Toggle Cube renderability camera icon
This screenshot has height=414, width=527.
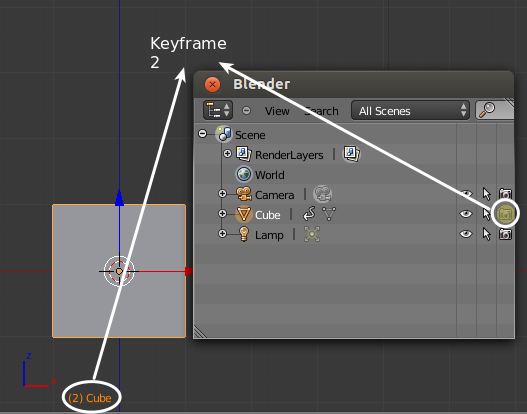505,214
